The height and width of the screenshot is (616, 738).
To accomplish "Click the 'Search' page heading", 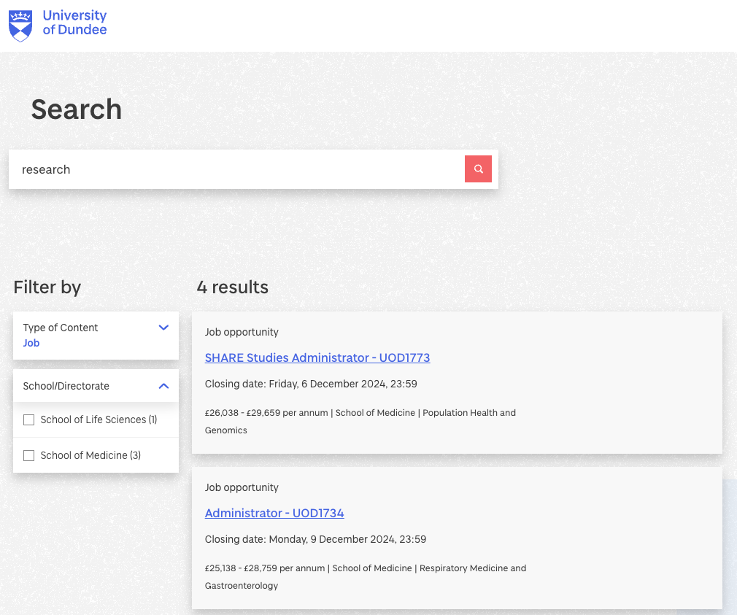I will pyautogui.click(x=76, y=109).
